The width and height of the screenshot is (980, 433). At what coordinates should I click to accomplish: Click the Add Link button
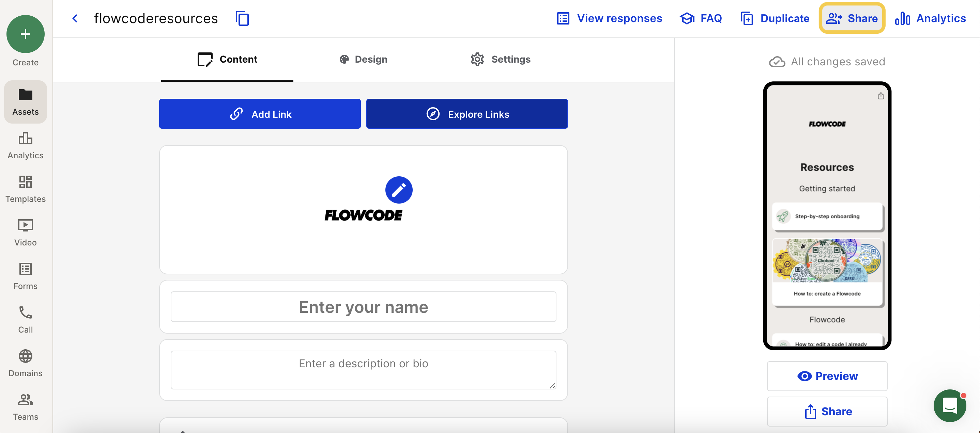point(260,114)
